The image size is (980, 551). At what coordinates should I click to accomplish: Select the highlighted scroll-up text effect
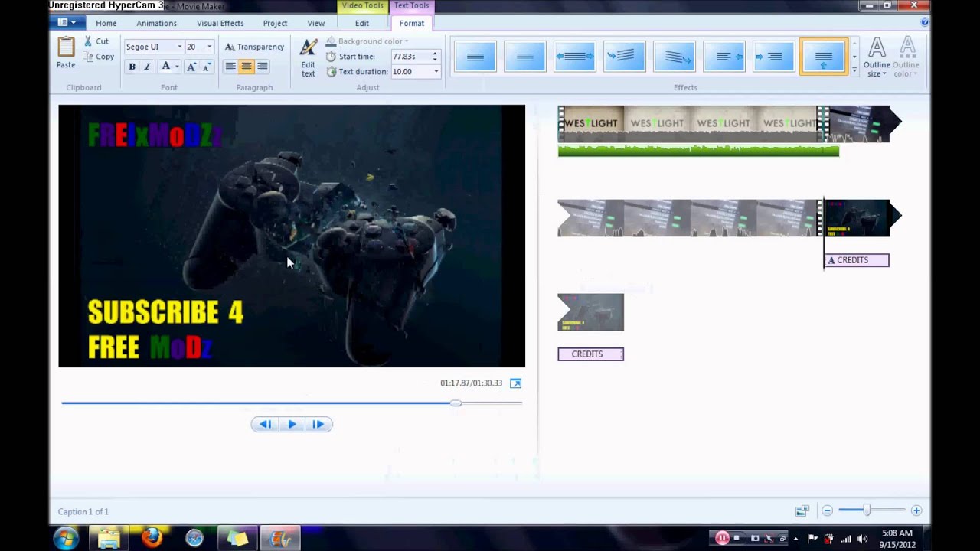824,57
